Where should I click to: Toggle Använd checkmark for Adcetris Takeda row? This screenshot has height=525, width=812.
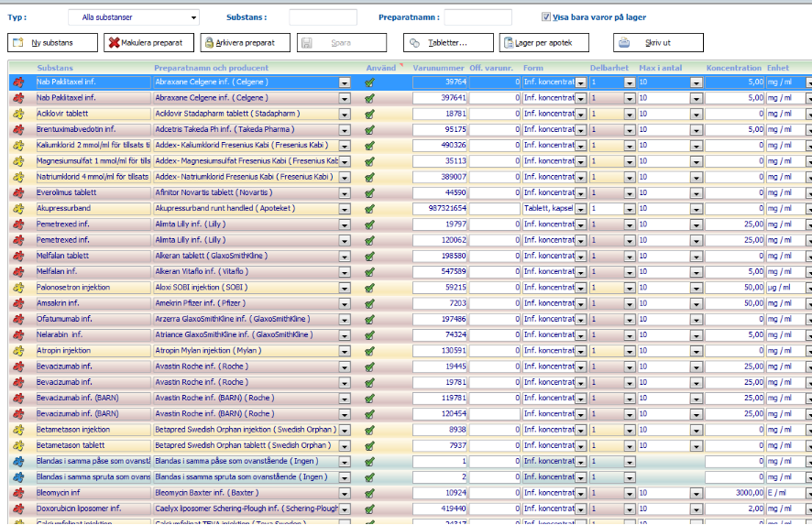[370, 129]
